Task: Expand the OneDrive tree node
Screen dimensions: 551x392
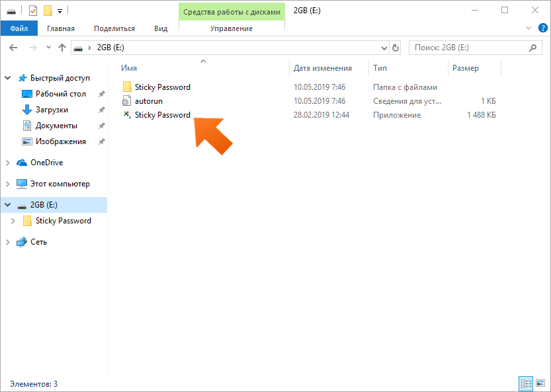Action: pyautogui.click(x=8, y=163)
